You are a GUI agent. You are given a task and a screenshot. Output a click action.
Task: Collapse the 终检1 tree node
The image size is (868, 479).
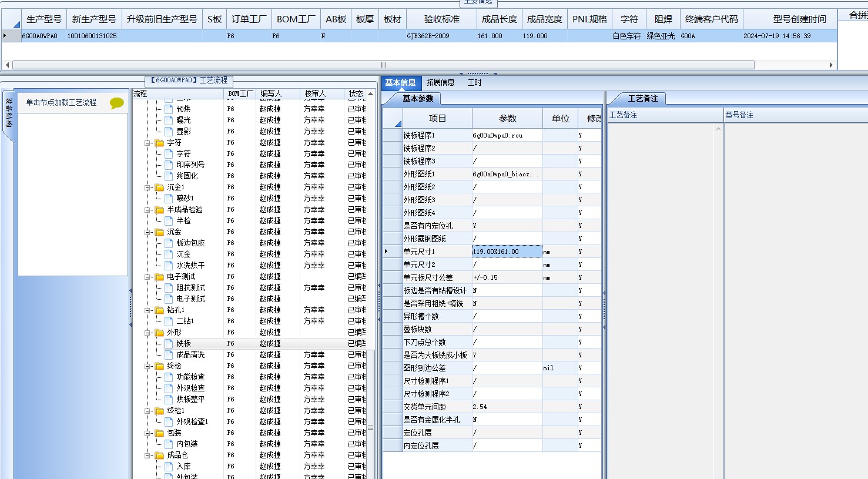[148, 411]
